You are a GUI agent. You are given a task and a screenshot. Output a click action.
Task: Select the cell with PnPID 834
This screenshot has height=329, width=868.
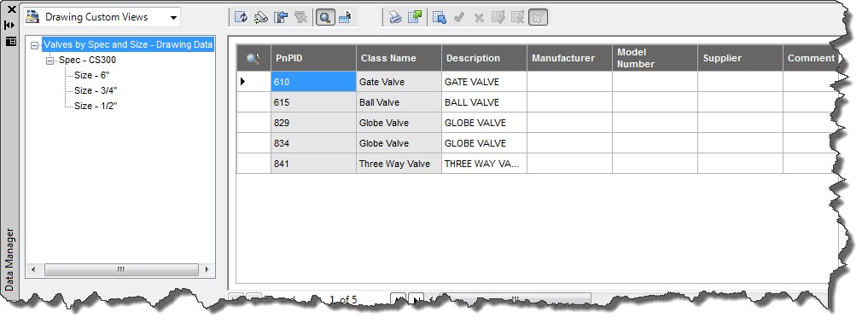[313, 143]
